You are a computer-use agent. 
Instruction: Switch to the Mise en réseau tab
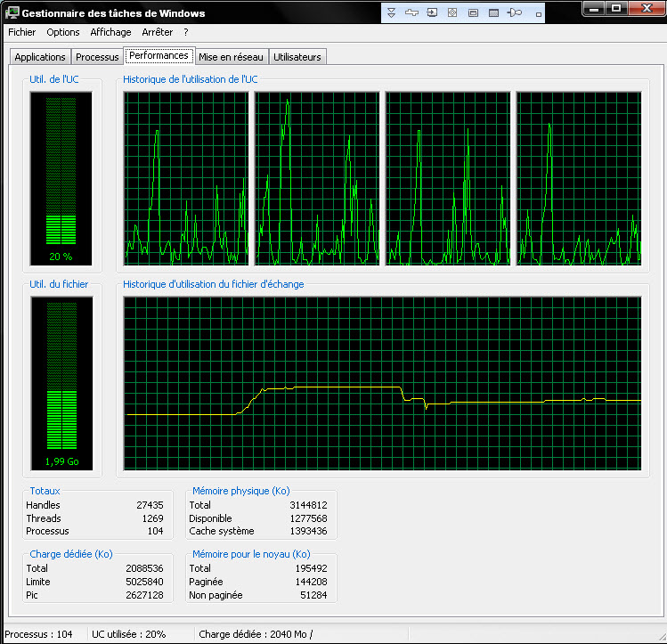click(x=231, y=57)
